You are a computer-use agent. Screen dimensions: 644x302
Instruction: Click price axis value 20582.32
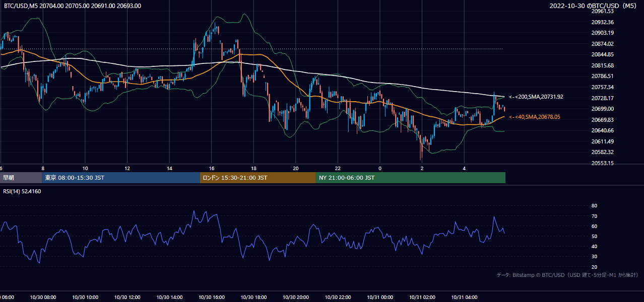pos(602,152)
